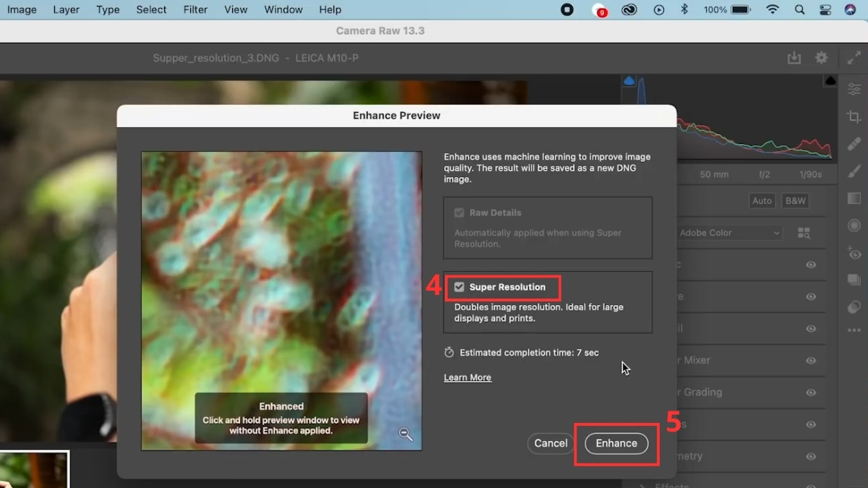
Task: Select the Adjustment Brush tool
Action: tap(854, 171)
